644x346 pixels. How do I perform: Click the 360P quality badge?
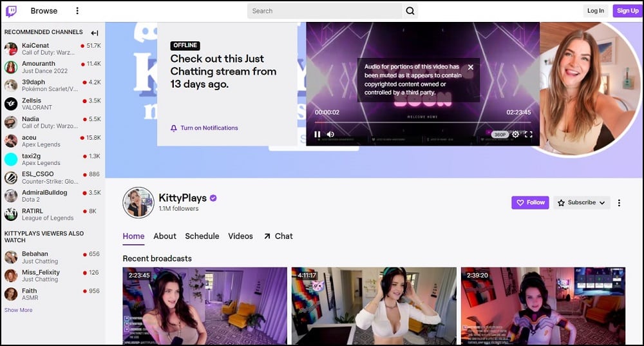pos(500,135)
